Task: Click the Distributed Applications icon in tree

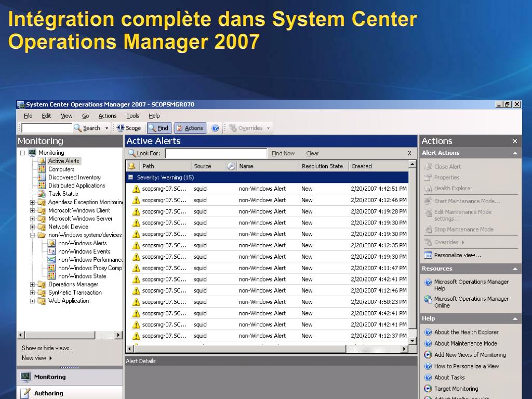Action: (42, 185)
